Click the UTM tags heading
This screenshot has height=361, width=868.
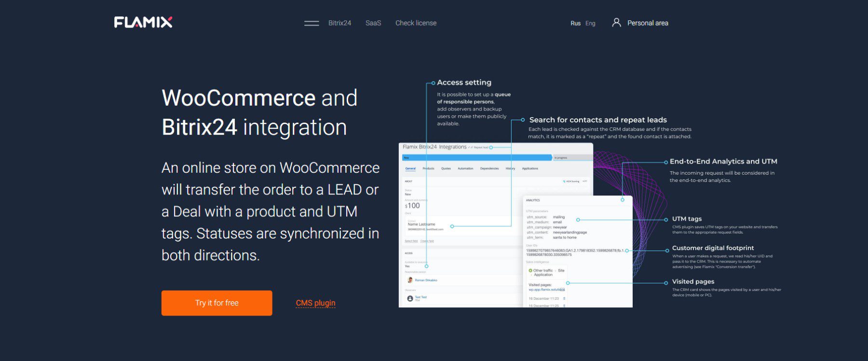pos(687,219)
